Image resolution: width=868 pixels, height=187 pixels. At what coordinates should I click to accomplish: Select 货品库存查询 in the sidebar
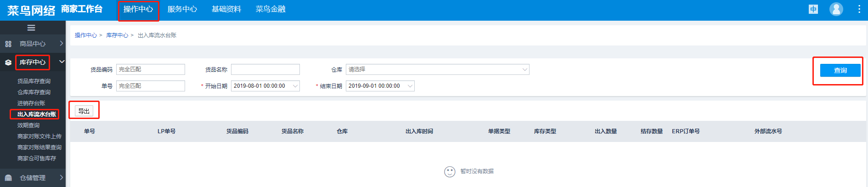coord(34,81)
